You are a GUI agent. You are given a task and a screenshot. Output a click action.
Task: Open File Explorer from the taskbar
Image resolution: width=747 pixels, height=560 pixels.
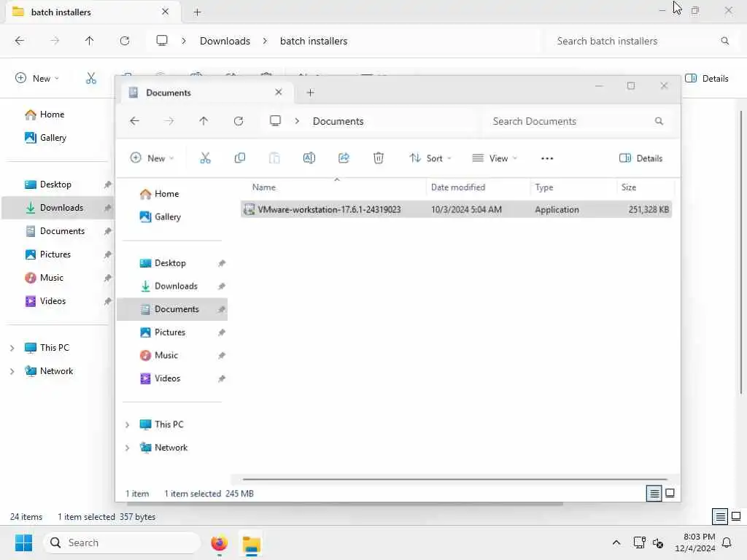(251, 543)
